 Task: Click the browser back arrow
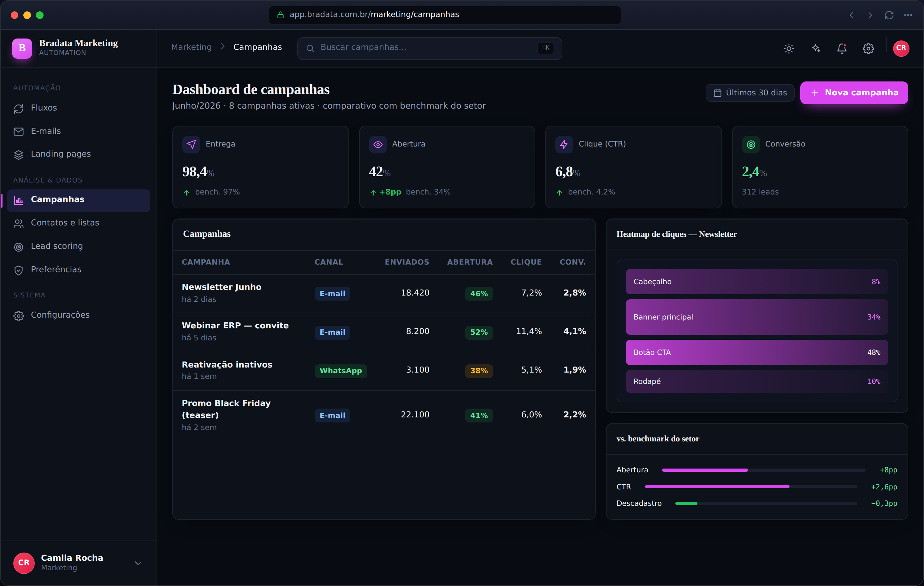tap(851, 15)
